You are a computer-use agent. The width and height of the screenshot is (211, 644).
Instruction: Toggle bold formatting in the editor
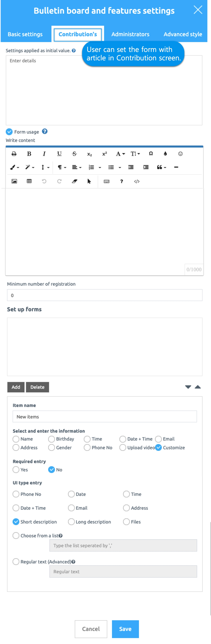point(29,154)
